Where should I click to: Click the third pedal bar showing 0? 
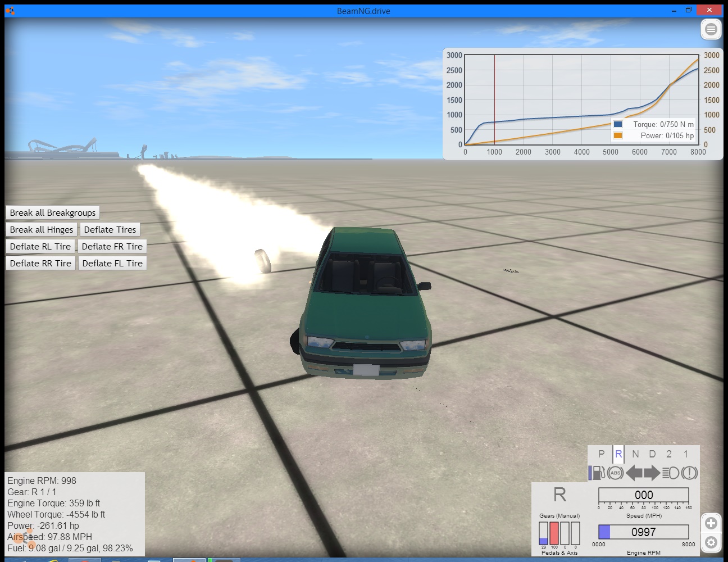565,533
